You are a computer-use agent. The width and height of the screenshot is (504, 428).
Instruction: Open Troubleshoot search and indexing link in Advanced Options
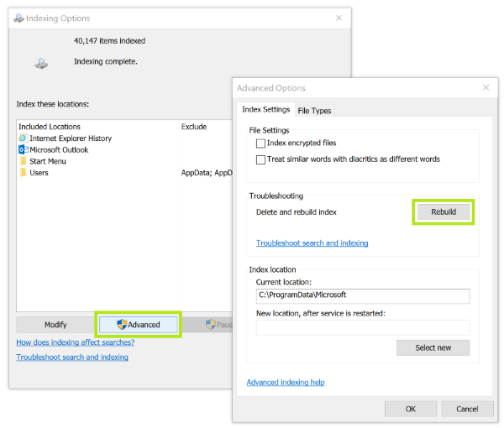[x=312, y=243]
